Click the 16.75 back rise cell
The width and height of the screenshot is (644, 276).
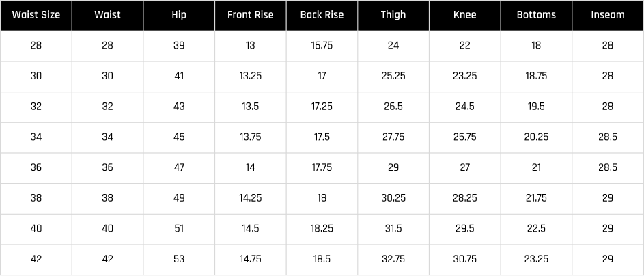[322, 46]
